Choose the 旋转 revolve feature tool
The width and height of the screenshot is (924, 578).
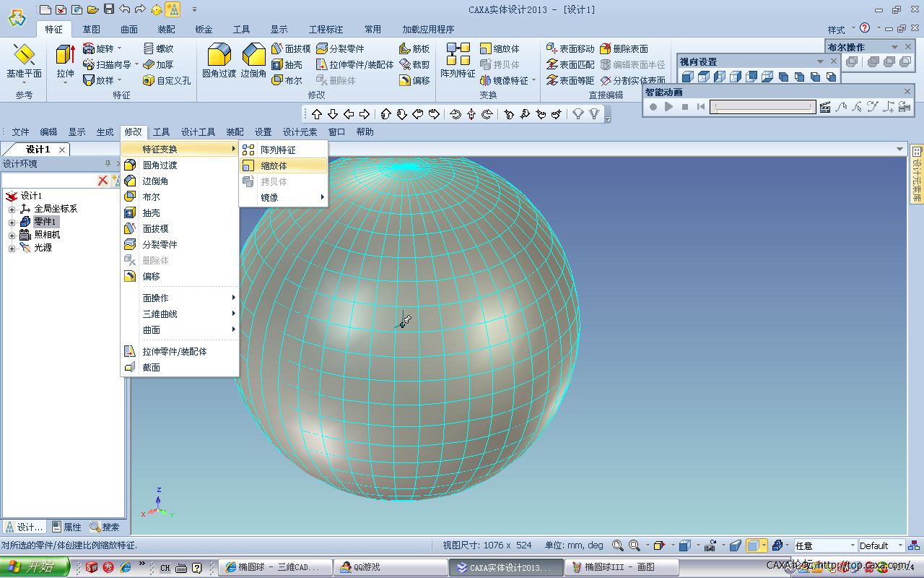[x=98, y=48]
